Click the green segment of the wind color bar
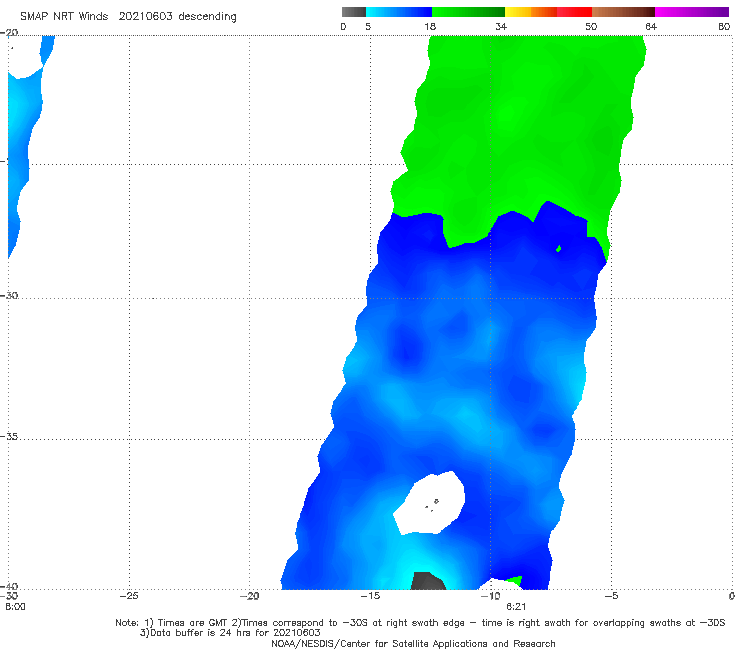The height and width of the screenshot is (650, 740). tap(468, 12)
